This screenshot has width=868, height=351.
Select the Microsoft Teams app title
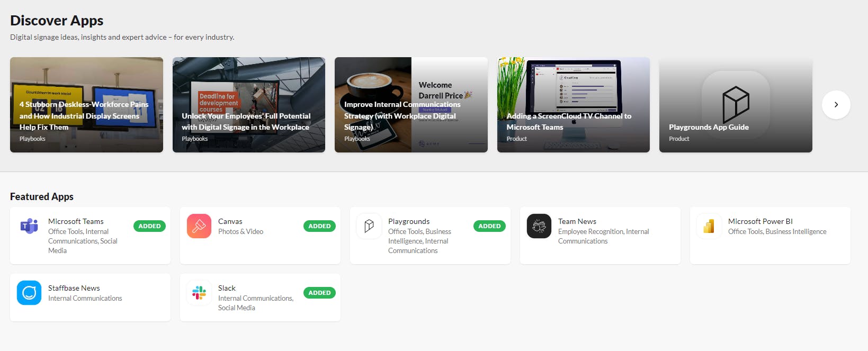(x=76, y=221)
